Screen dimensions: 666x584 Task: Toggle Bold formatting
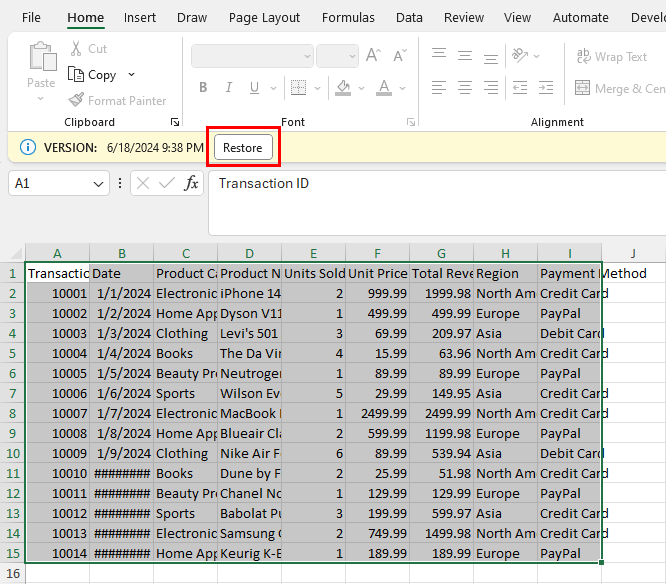(203, 87)
